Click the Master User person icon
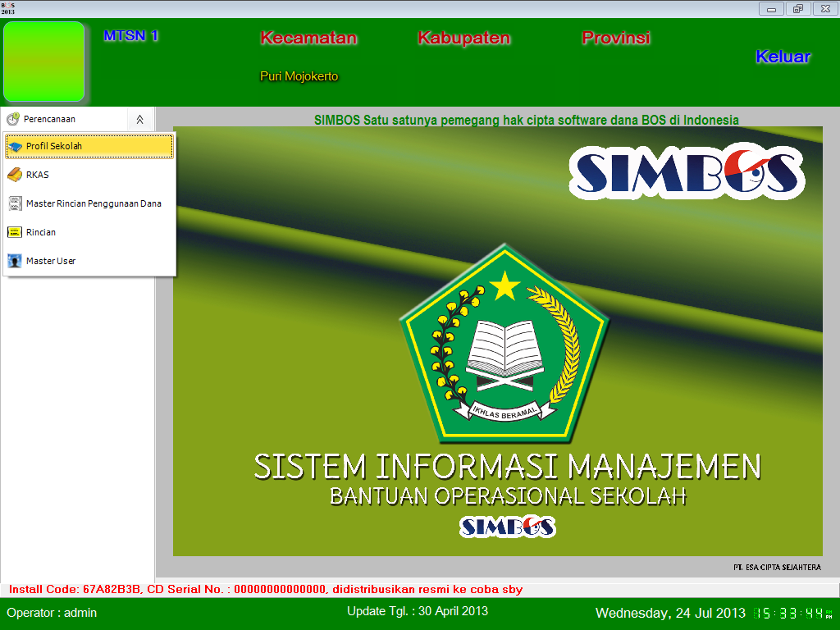Viewport: 840px width, 630px height. click(x=15, y=261)
